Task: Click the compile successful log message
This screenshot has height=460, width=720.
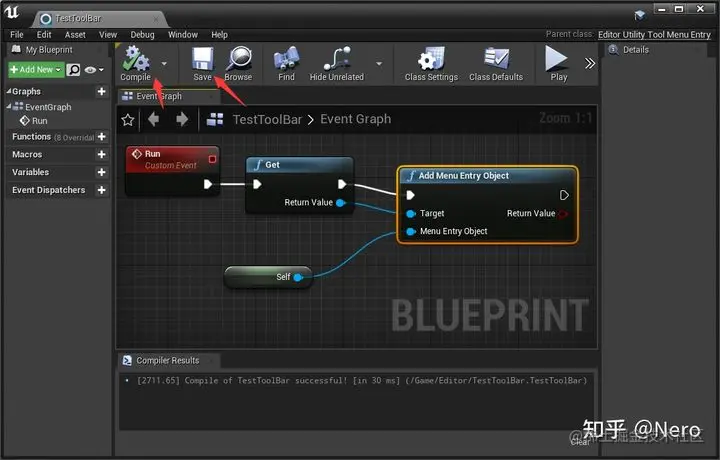Action: 362,380
